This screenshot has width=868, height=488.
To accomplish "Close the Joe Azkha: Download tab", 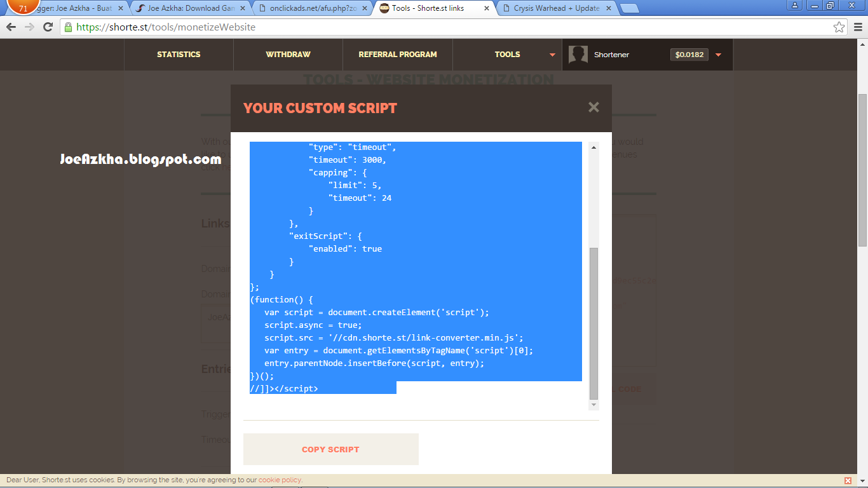I will coord(243,8).
